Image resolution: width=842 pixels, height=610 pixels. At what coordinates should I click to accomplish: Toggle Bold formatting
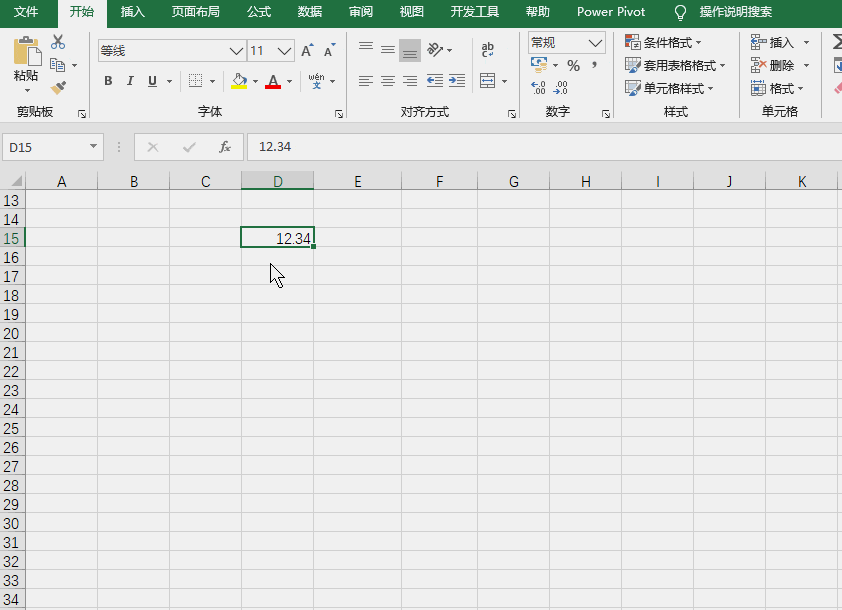(108, 81)
